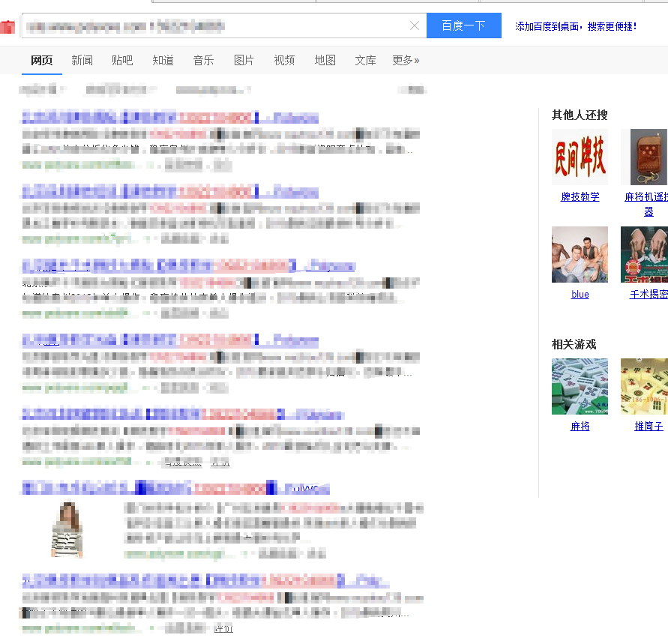This screenshot has width=668, height=644.
Task: Switch to the 新闻 tab
Action: 82,61
